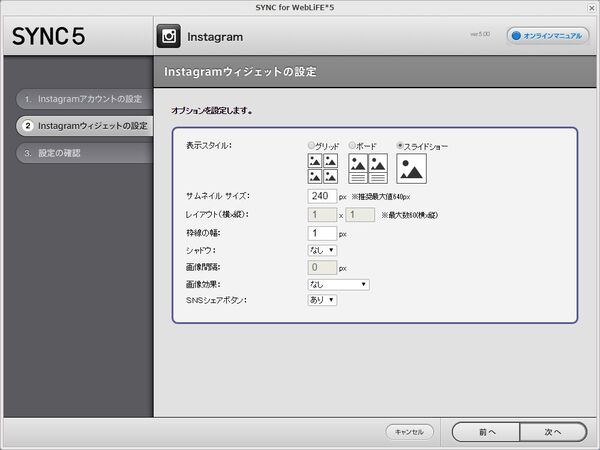600x450 pixels.
Task: Click the first レイアウト horizontal count field
Action: click(322, 215)
